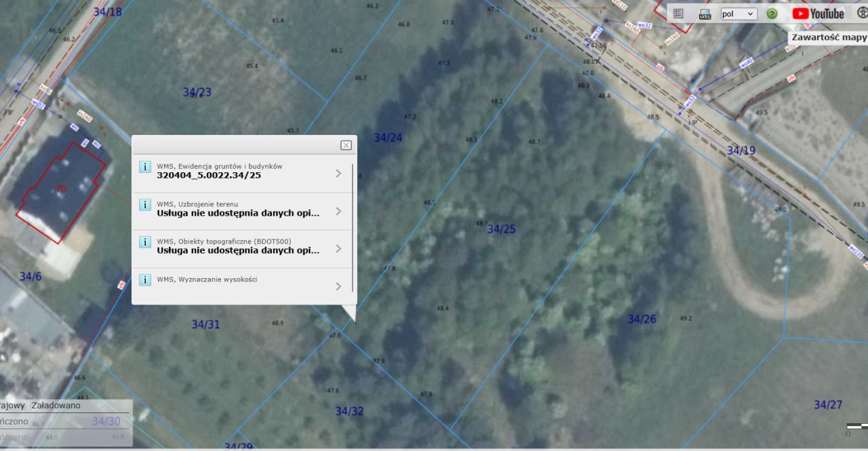Viewport: 868px width, 451px height.
Task: Click parcel label 34/32 on map
Action: [349, 411]
